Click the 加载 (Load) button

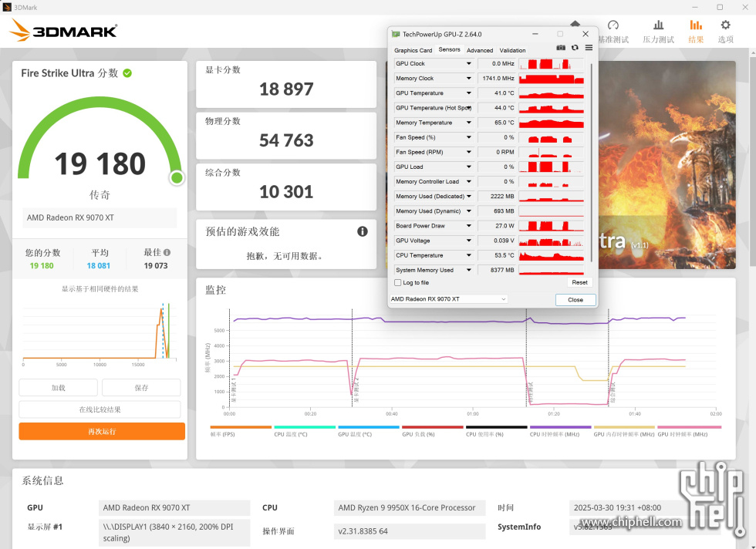[59, 388]
